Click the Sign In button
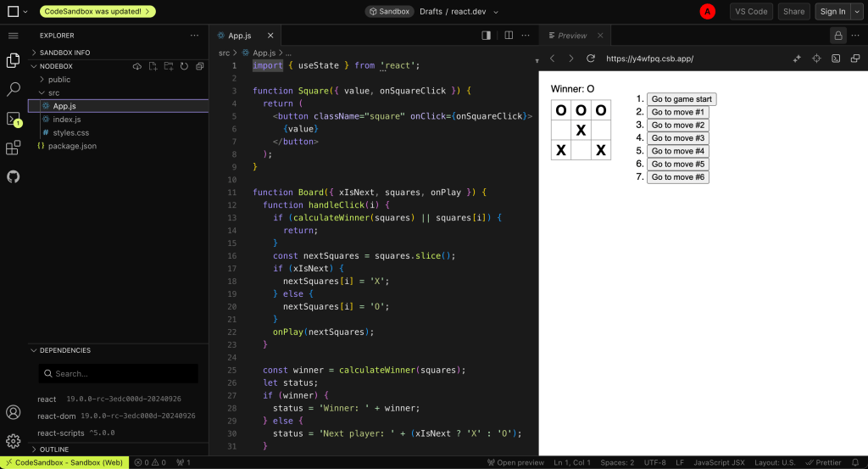Viewport: 868px width, 469px height. point(832,12)
